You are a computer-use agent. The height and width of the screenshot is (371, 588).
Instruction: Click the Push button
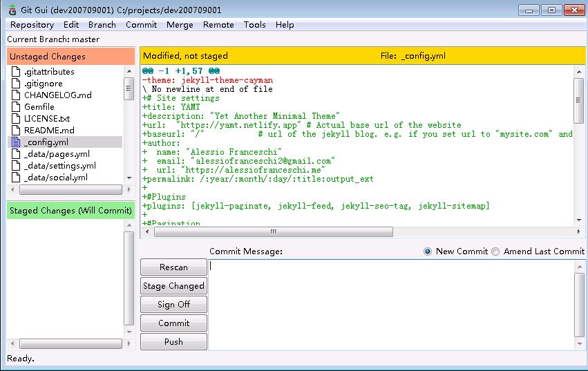coord(173,342)
